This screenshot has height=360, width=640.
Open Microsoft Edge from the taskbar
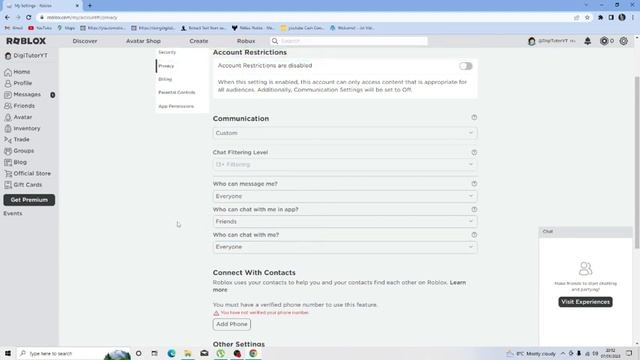click(x=171, y=353)
